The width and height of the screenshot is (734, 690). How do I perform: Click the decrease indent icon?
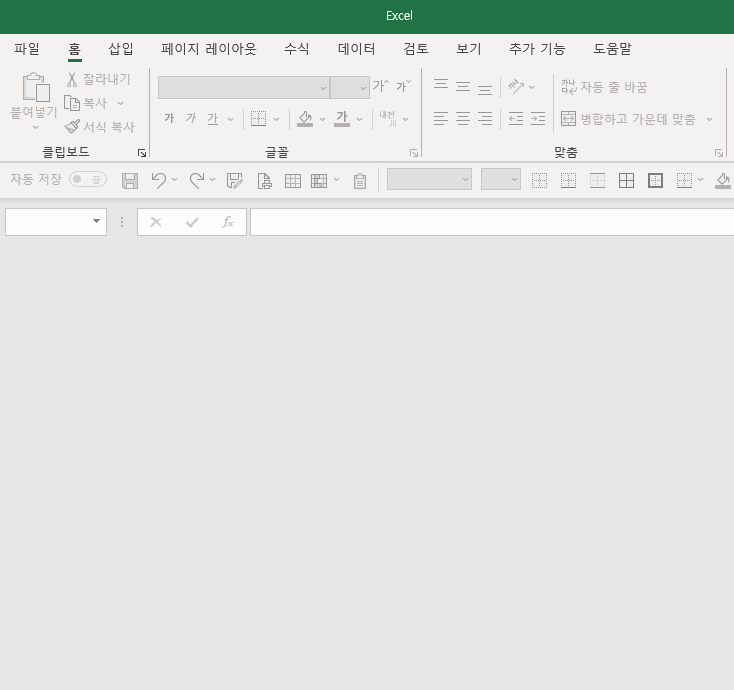coord(516,119)
